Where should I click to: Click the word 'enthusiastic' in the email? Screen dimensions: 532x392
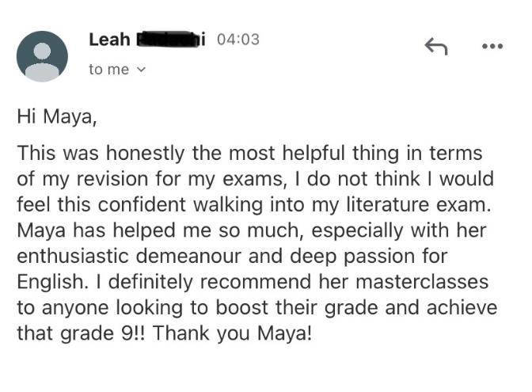tap(73, 256)
